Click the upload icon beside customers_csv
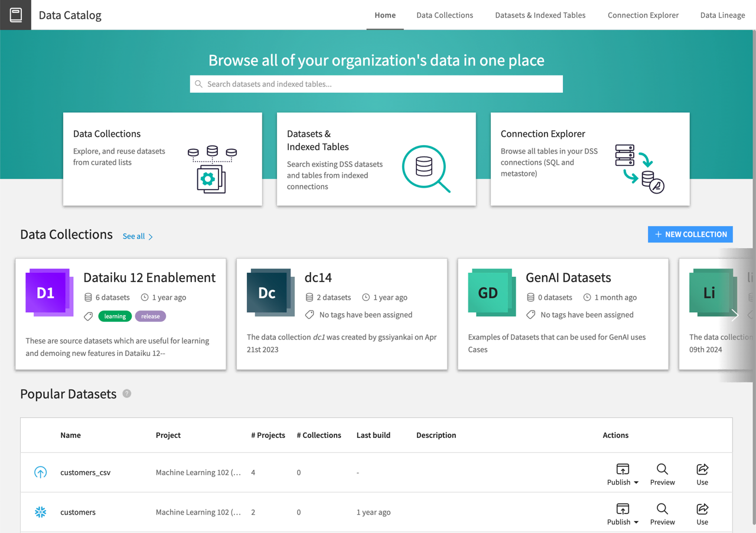Viewport: 756px width, 533px height. [40, 472]
